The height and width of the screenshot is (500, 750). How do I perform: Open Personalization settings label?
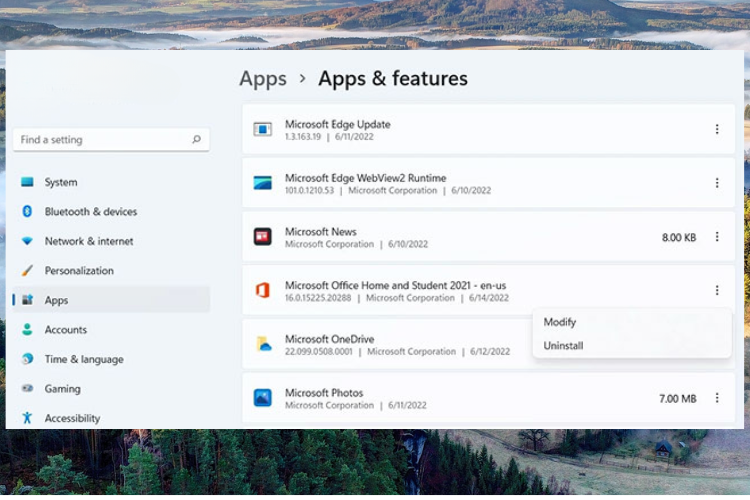click(79, 271)
